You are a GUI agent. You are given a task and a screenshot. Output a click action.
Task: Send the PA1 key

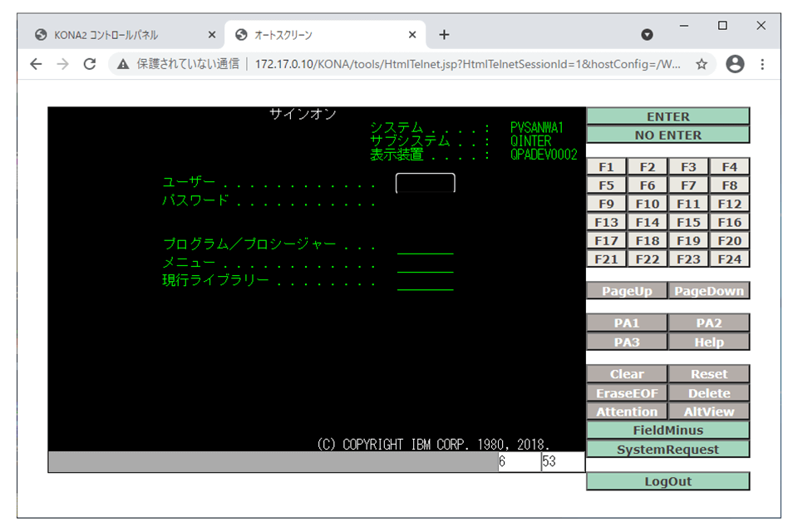pyautogui.click(x=627, y=323)
